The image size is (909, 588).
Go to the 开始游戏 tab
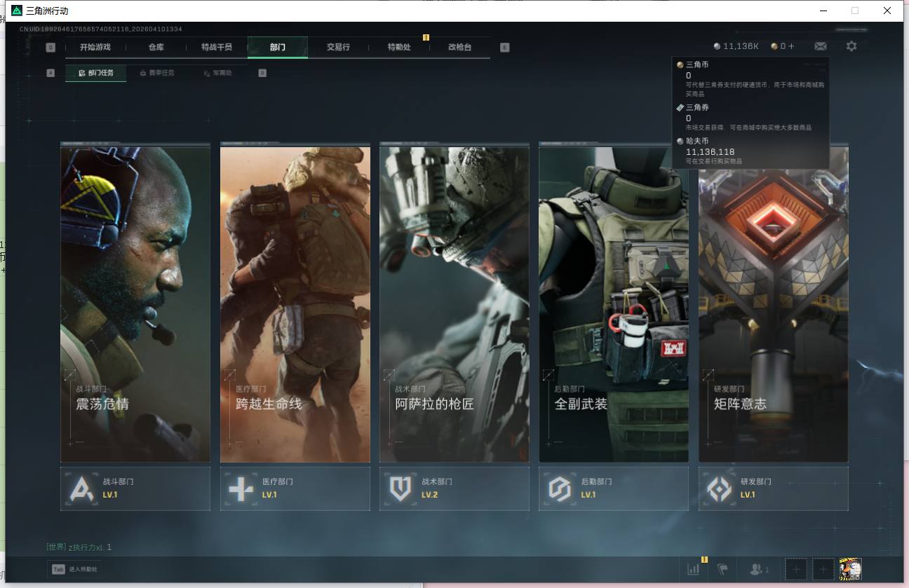(95, 47)
